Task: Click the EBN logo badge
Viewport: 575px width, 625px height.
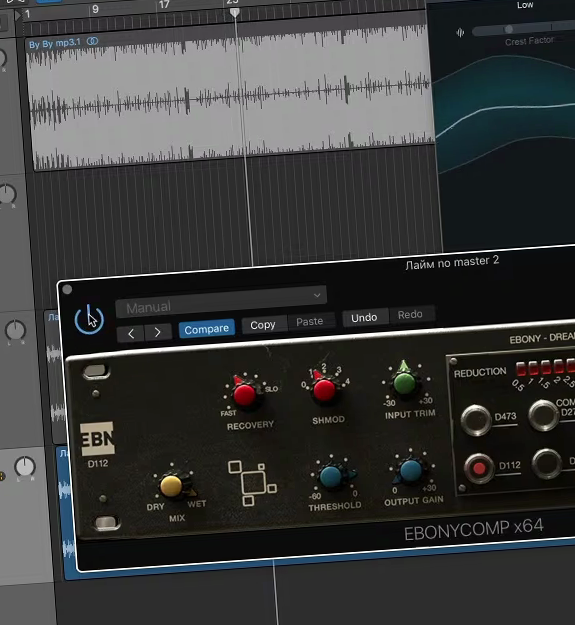Action: click(x=98, y=439)
